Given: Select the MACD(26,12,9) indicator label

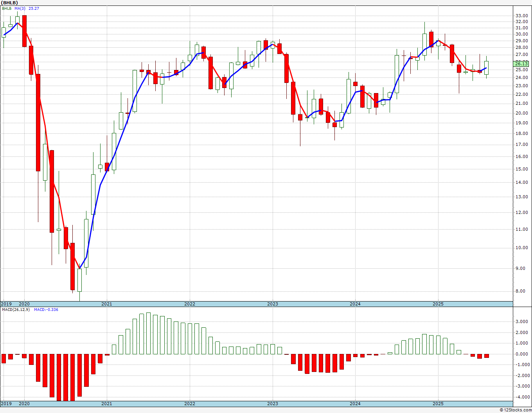Looking at the screenshot, I should coord(16,310).
